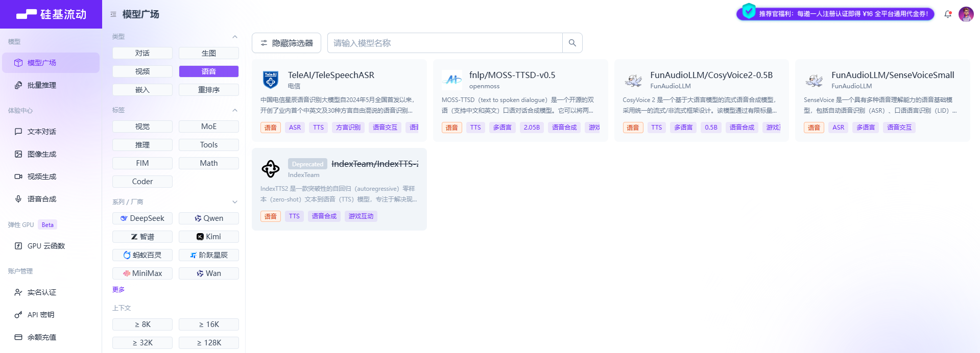
Task: Go to 视频生成 playground
Action: (51, 176)
